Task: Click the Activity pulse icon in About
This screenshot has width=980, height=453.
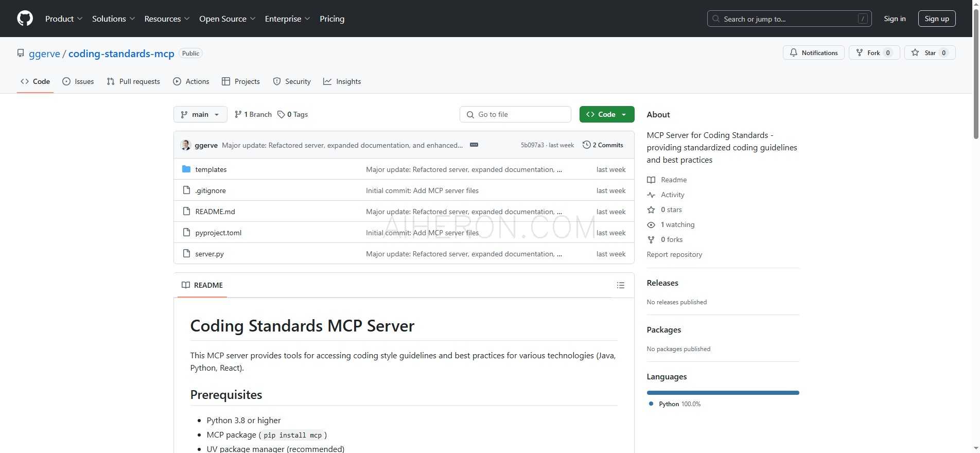Action: [x=651, y=195]
